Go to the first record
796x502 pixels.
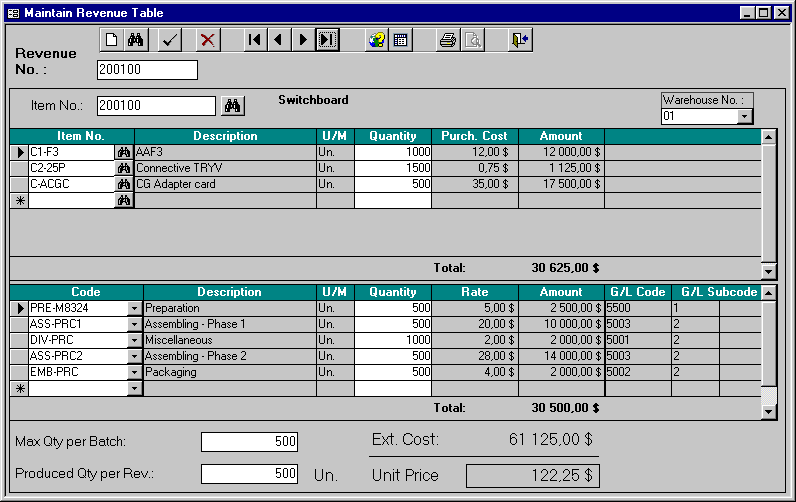(x=255, y=40)
